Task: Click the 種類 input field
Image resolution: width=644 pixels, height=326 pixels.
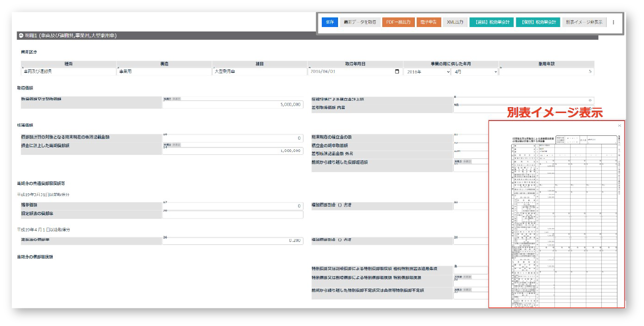Action: [x=68, y=72]
